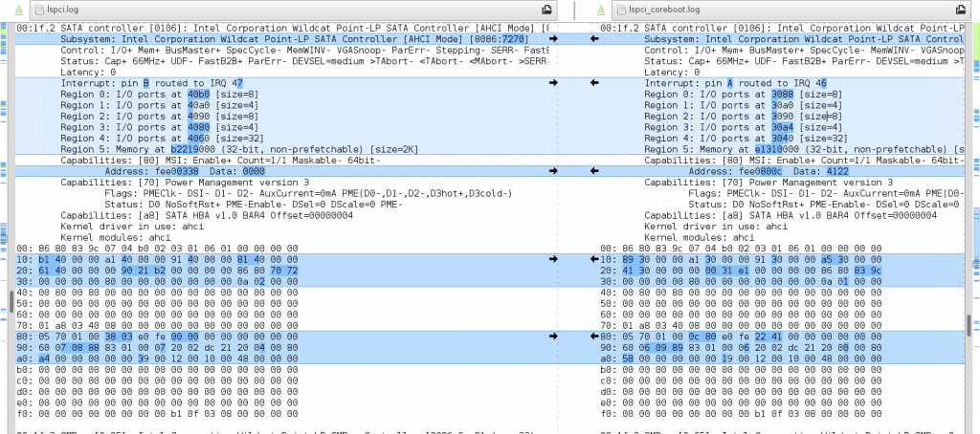Click right hex row starting '10: 89 30'

click(x=742, y=258)
